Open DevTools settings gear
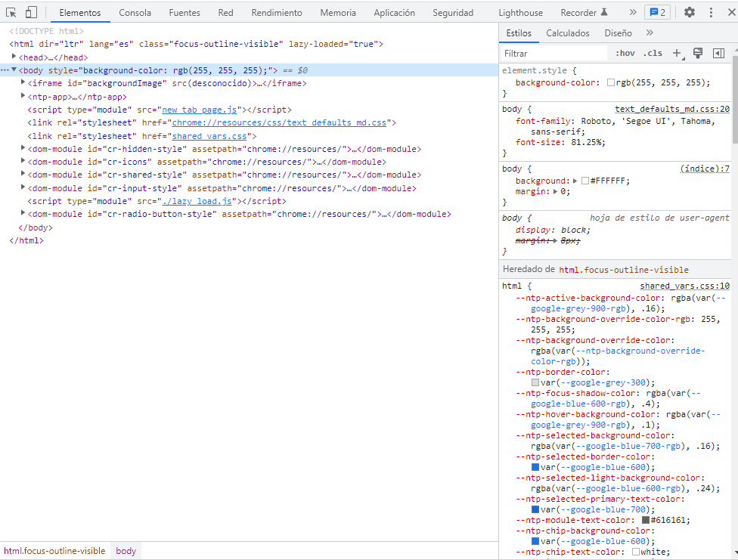 (x=689, y=13)
